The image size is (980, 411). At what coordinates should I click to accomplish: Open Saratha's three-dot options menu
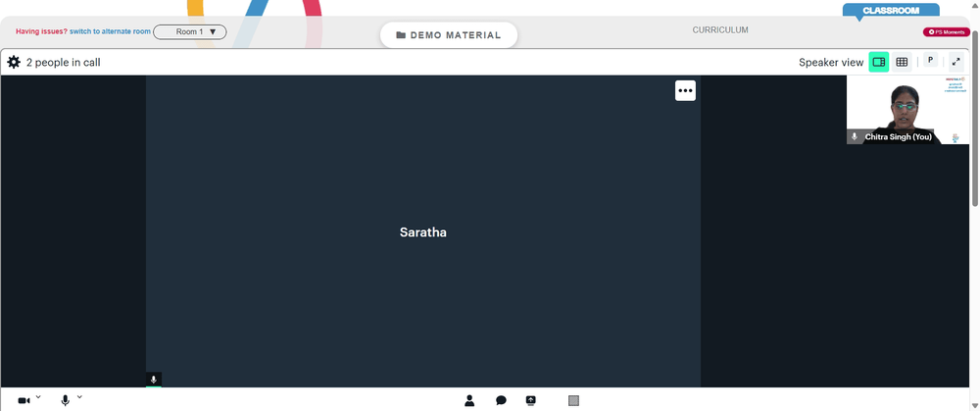[685, 90]
